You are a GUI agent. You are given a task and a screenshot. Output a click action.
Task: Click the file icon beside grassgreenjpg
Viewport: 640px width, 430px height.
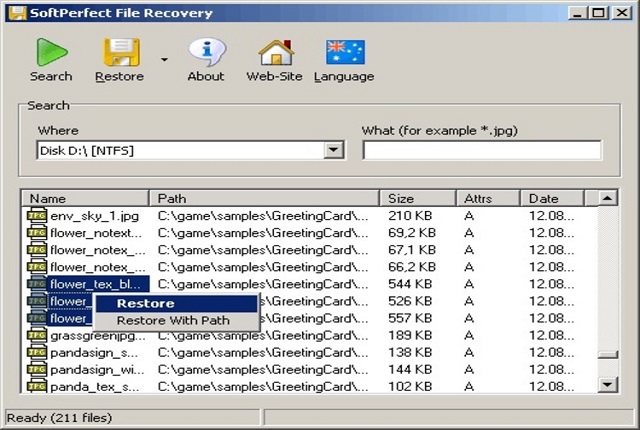point(36,335)
